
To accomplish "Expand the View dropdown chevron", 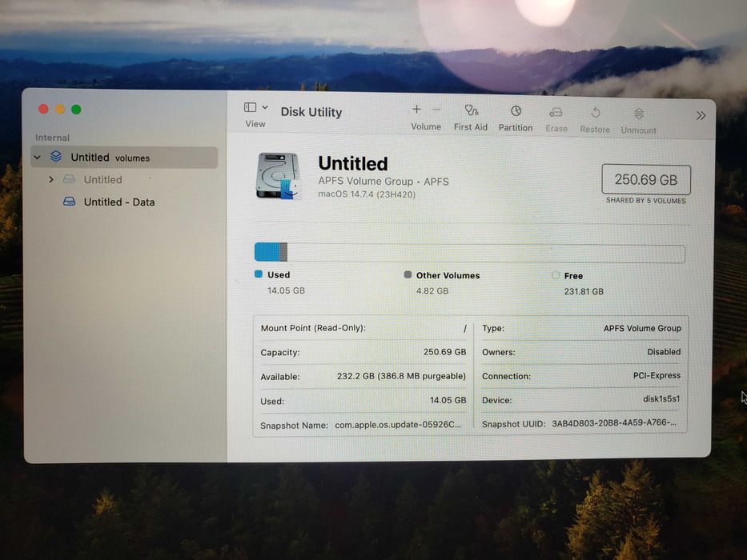I will (265, 108).
